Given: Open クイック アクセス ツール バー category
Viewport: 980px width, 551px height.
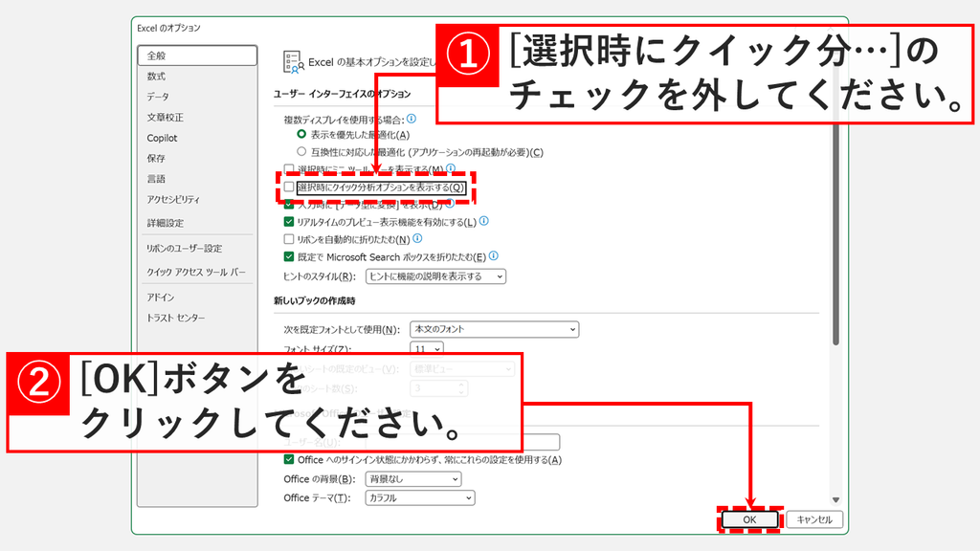Looking at the screenshot, I should pyautogui.click(x=196, y=273).
